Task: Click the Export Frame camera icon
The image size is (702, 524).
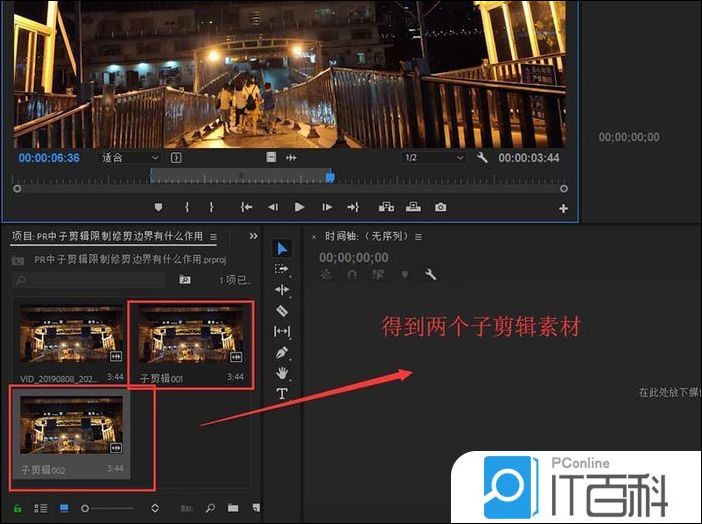Action: click(x=440, y=207)
